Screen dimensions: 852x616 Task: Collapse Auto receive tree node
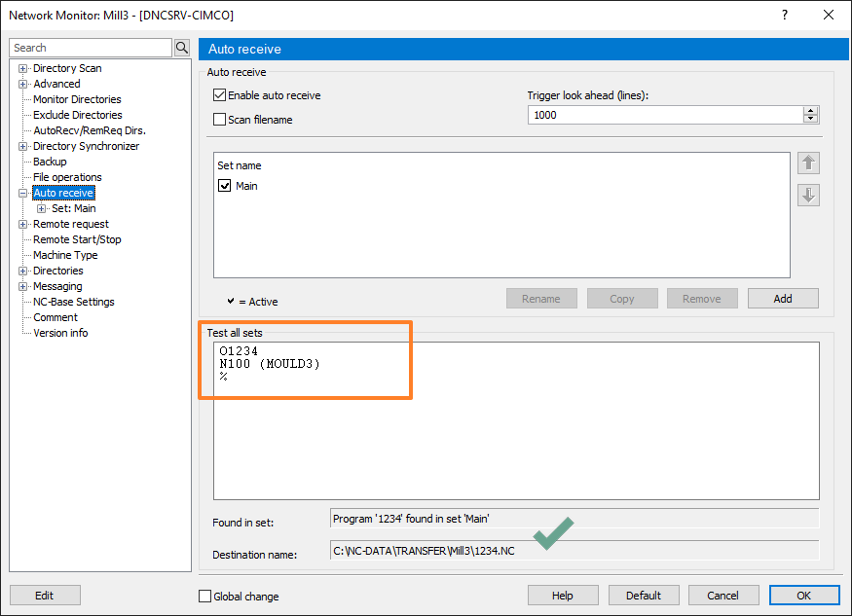click(x=22, y=193)
